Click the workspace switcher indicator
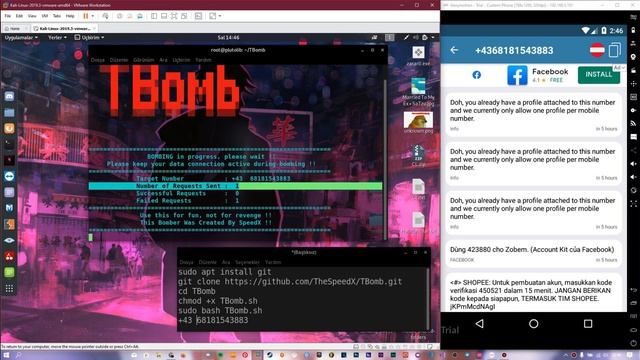 point(390,38)
